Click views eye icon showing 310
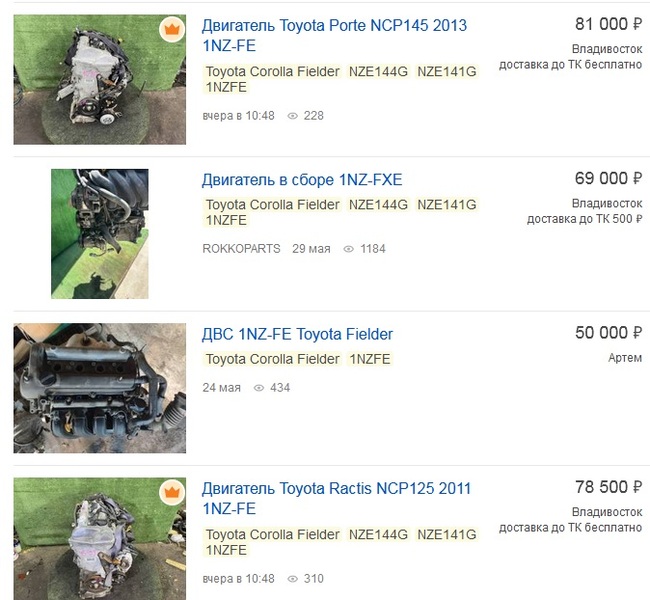Screen dimensions: 650x600 293,579
